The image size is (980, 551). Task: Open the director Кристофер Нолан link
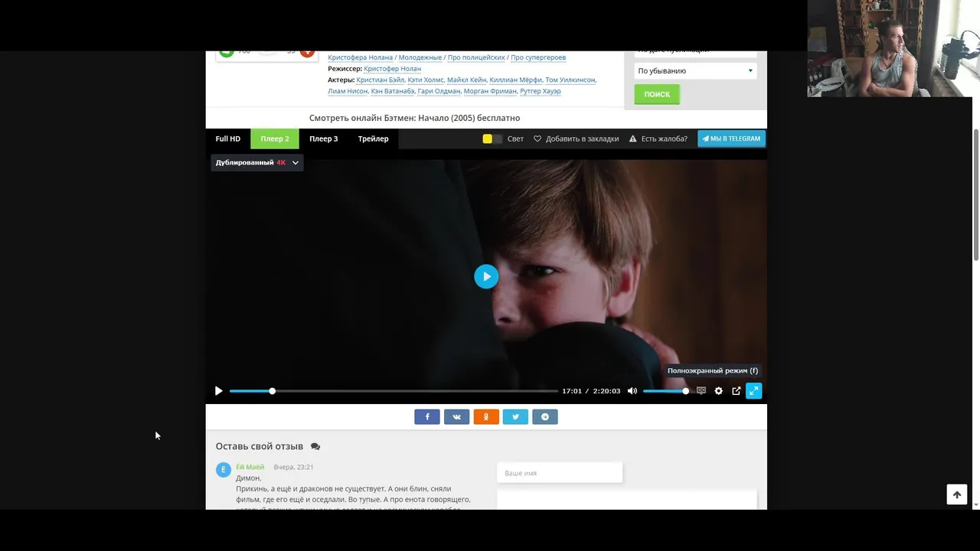coord(392,69)
